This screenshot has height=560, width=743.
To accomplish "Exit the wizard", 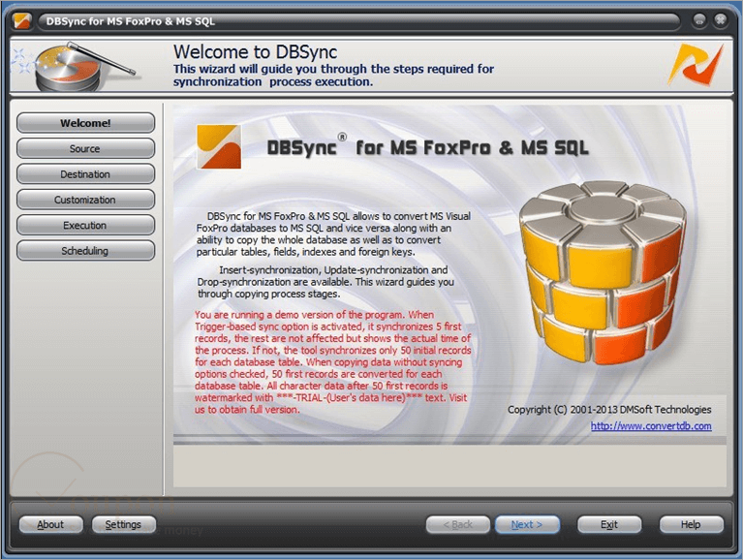I will (x=609, y=524).
